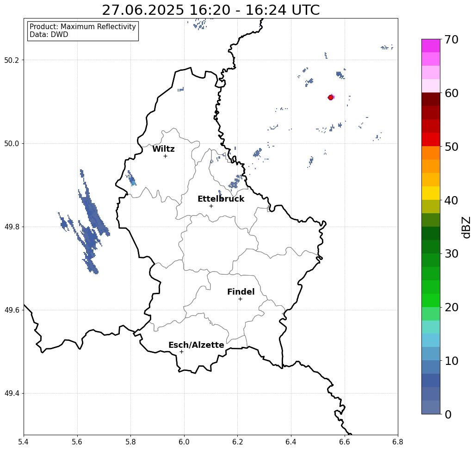Click the cross marker below Wiltz
This screenshot has width=476, height=450.
pyautogui.click(x=166, y=156)
